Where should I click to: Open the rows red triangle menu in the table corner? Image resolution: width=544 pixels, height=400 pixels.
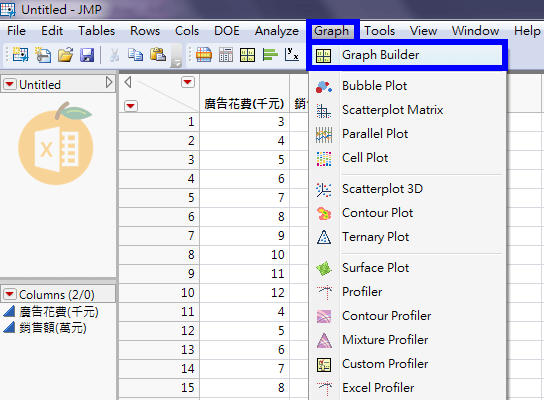point(131,105)
